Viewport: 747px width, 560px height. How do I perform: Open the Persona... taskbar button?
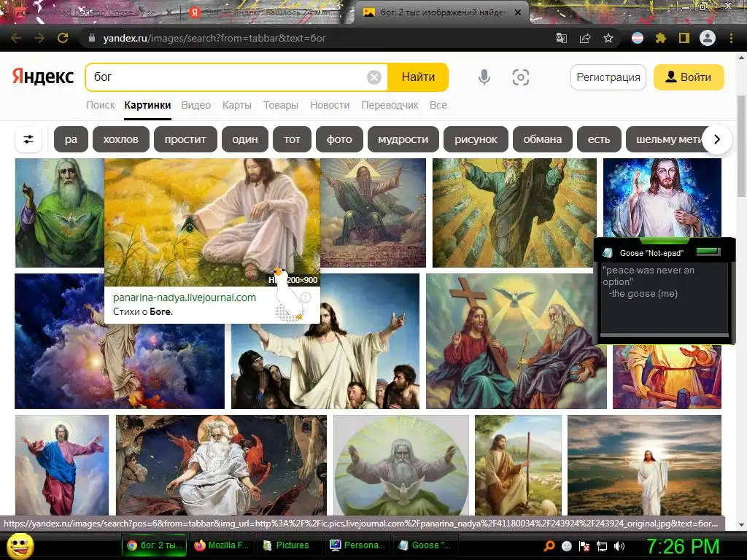tap(357, 545)
